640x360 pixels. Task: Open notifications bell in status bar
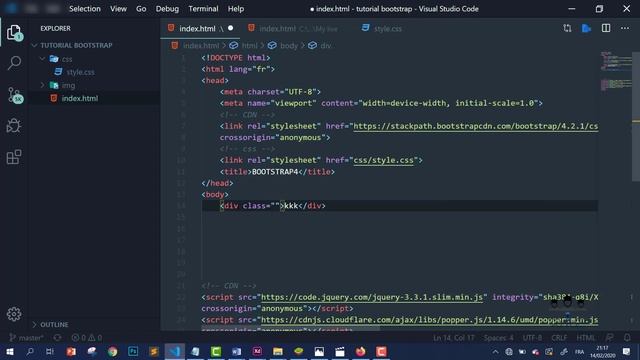pos(627,338)
